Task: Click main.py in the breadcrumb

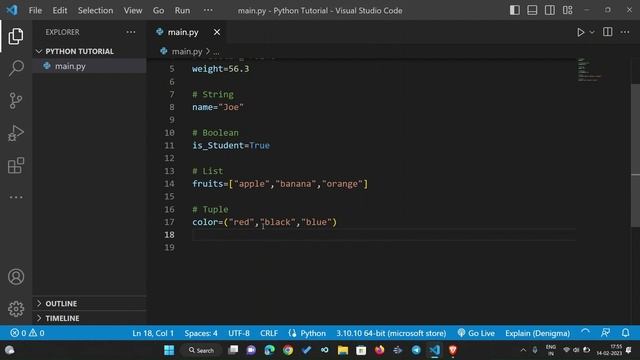Action: 187,51
